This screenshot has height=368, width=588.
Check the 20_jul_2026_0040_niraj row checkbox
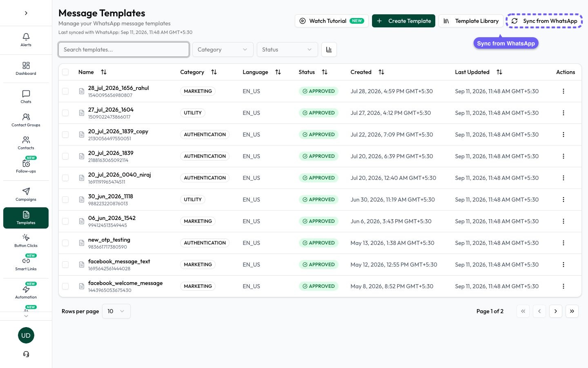pyautogui.click(x=65, y=178)
